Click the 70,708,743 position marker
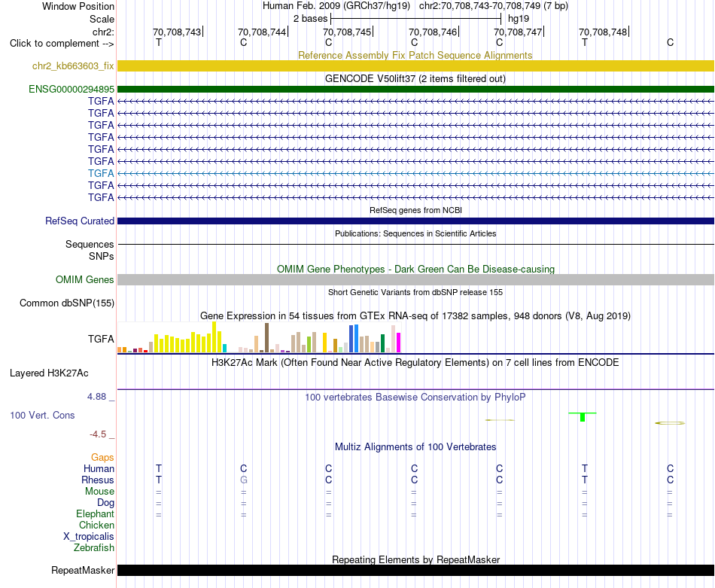 click(x=178, y=32)
